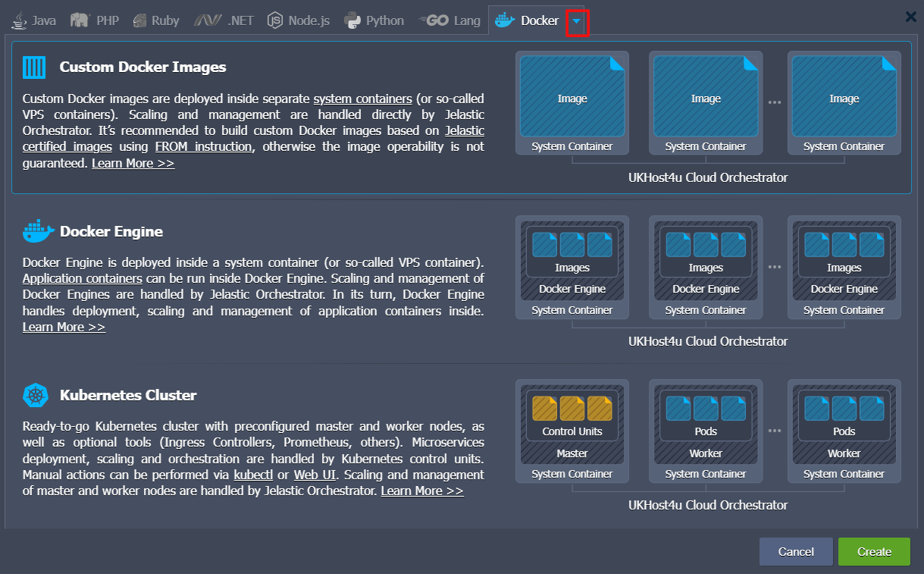This screenshot has width=924, height=574.
Task: Click the FROM instruction link
Action: (x=202, y=146)
